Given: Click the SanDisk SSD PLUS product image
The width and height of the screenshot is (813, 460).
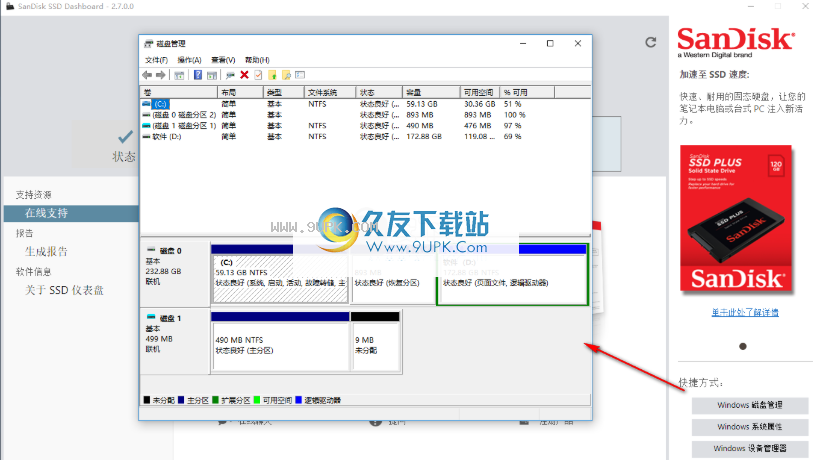Looking at the screenshot, I should tap(736, 219).
